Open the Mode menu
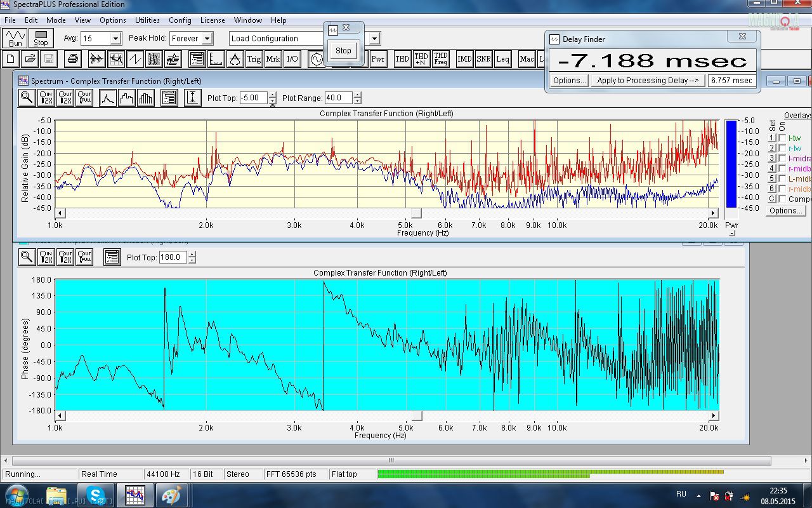Viewport: 812px width, 508px height. (x=56, y=20)
